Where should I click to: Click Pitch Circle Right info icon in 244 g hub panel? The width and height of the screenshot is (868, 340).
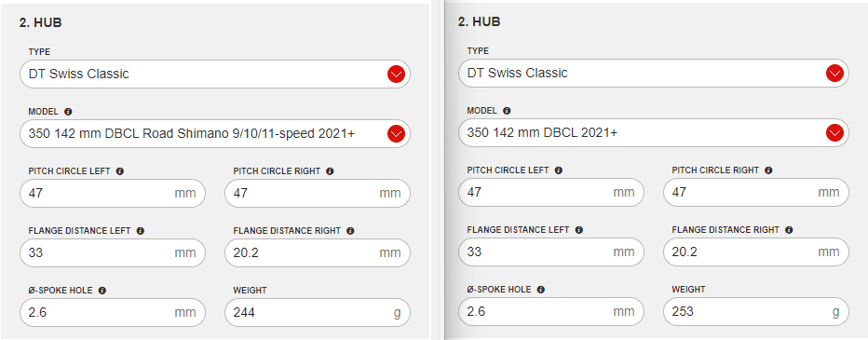click(330, 171)
